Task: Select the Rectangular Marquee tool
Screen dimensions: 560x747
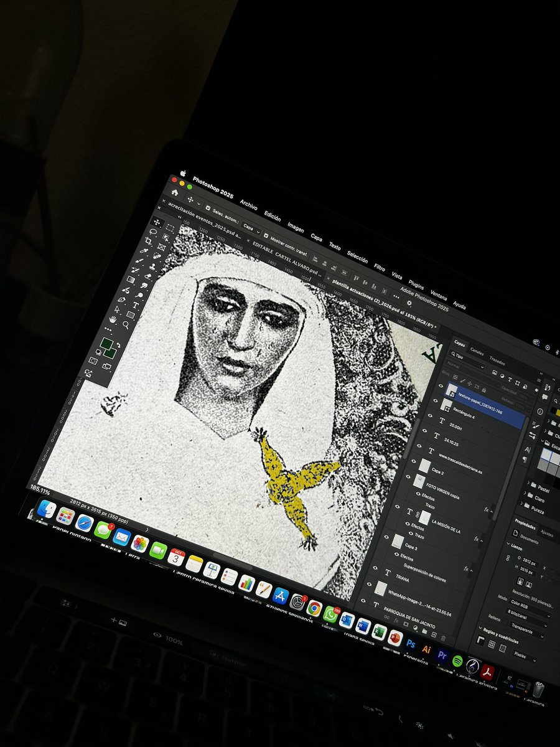Action: click(170, 228)
